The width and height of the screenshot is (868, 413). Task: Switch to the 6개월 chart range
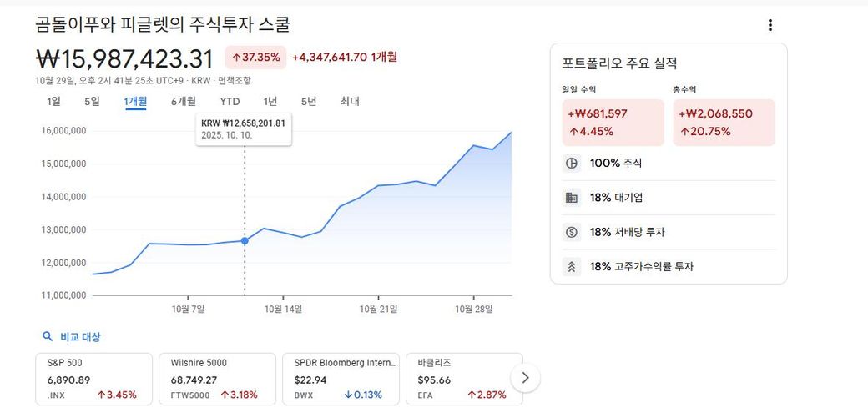184,102
